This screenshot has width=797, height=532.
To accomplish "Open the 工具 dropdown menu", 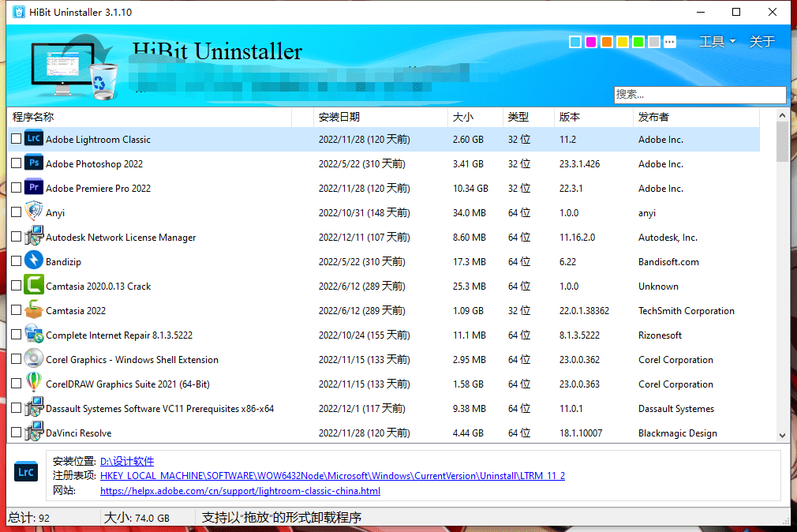I will pyautogui.click(x=717, y=41).
